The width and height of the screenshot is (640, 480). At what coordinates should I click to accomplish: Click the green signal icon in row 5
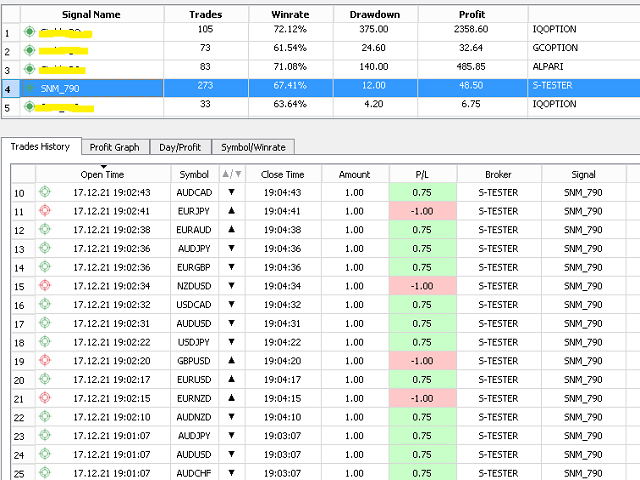point(29,107)
